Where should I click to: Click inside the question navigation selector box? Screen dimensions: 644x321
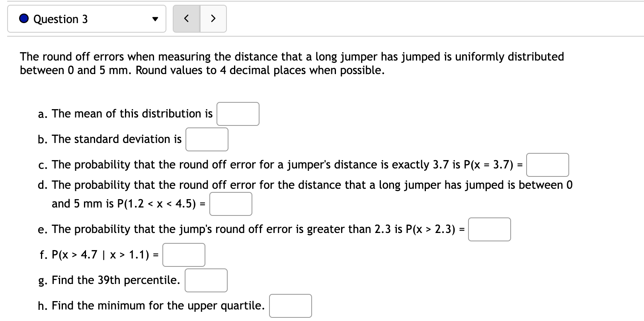coord(86,19)
